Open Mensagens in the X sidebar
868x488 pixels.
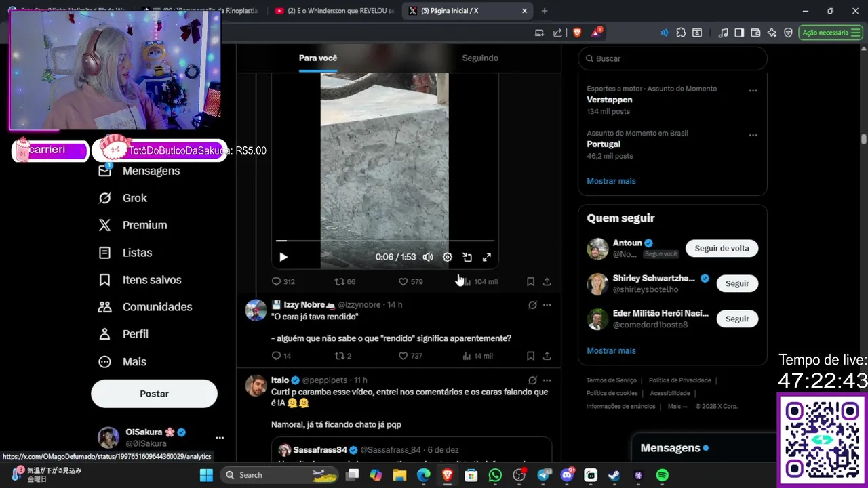[140, 171]
